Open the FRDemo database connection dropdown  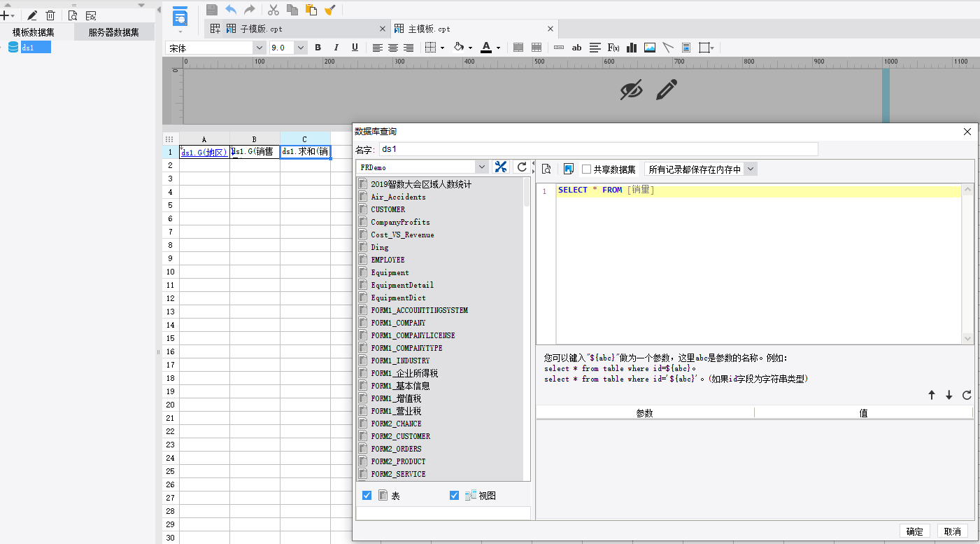[481, 167]
